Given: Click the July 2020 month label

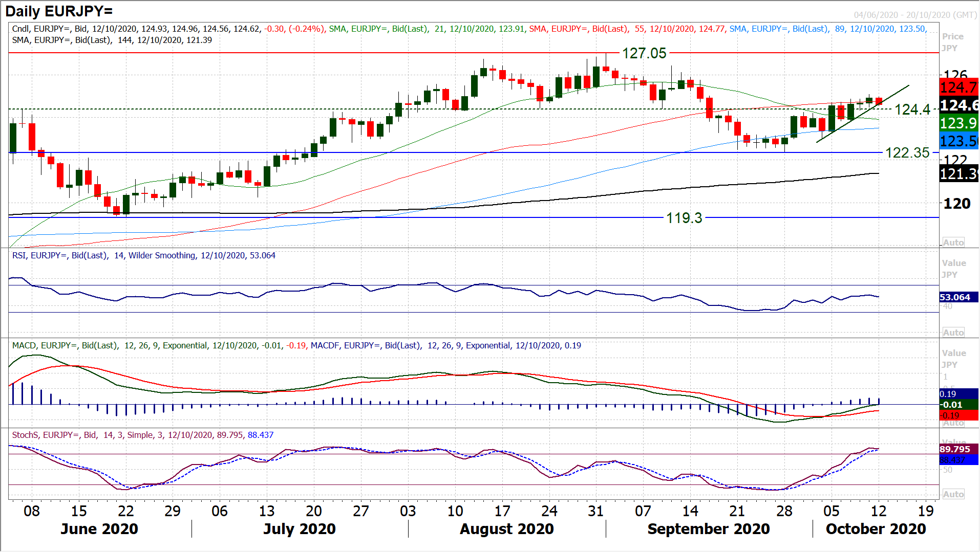Looking at the screenshot, I should 300,528.
